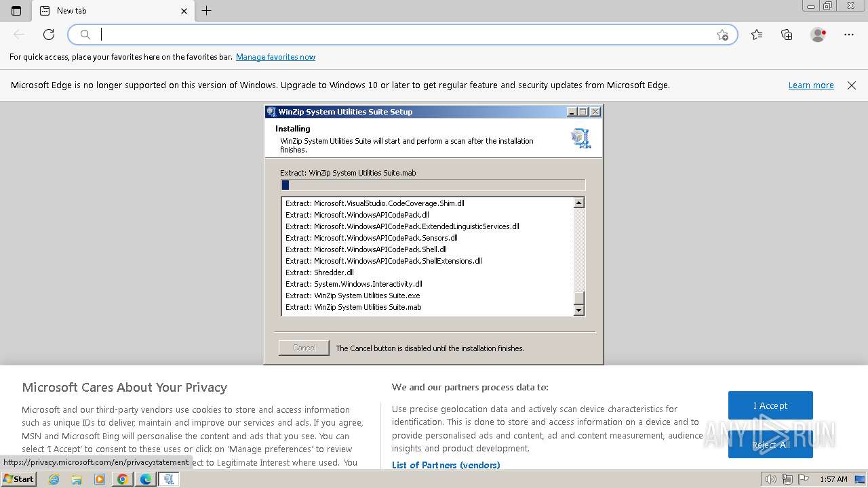This screenshot has width=868, height=488.
Task: Select line 'Extract: WinZip System Utilities Suite.exe'
Action: tap(353, 296)
